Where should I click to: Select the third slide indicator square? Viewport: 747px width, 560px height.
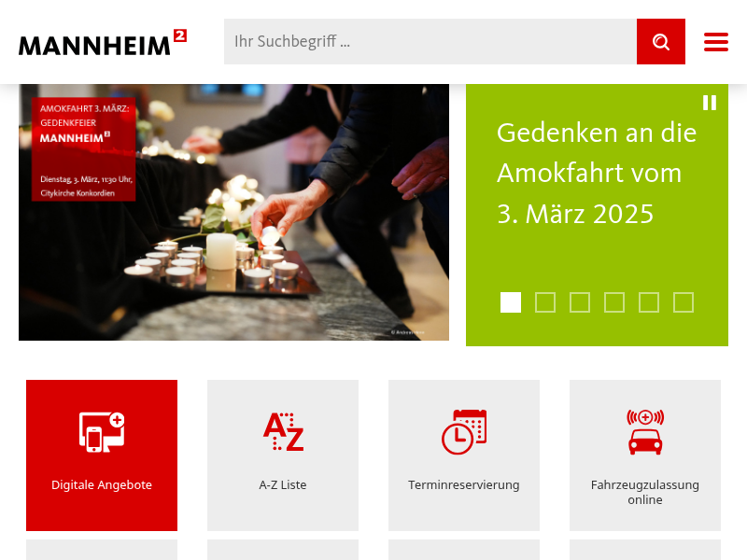click(x=580, y=302)
